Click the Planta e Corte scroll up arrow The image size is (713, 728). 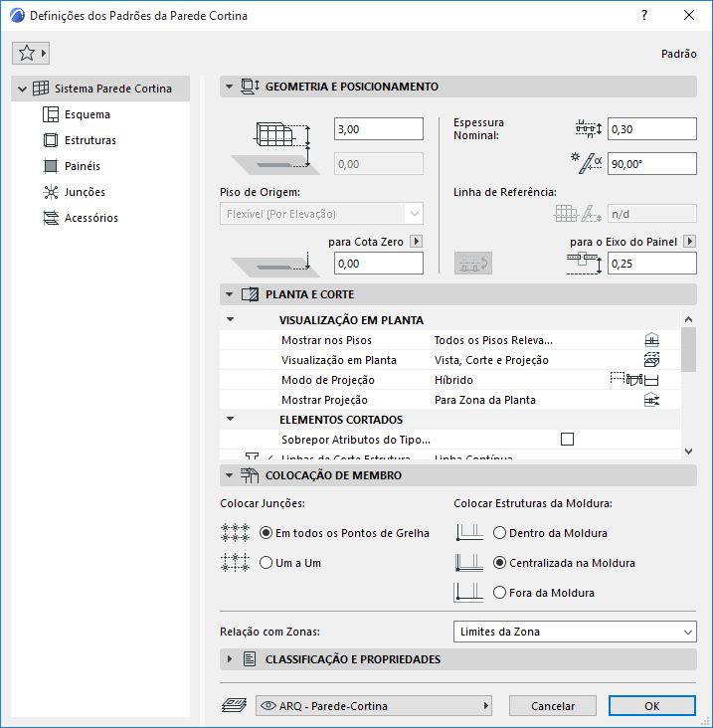click(x=689, y=319)
